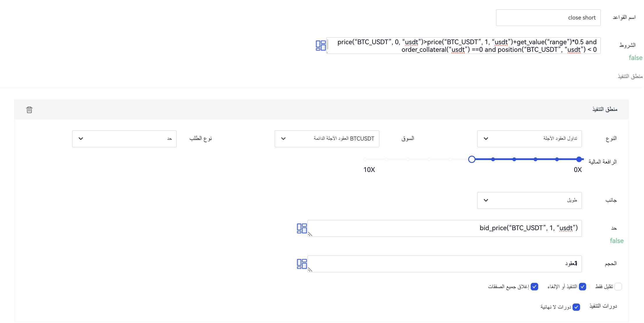Image resolution: width=644 pixels, height=323 pixels.
Task: Toggle the تقليل فقط (reduce only) checkbox
Action: click(x=618, y=287)
